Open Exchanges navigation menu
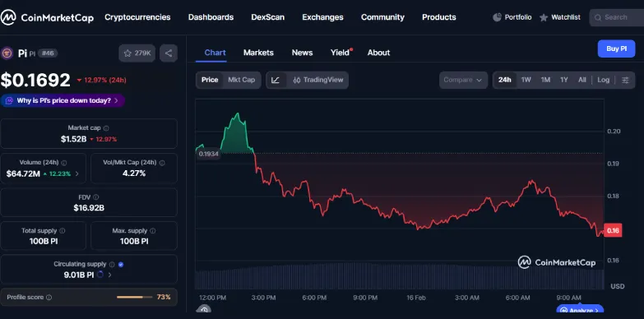 [x=322, y=17]
